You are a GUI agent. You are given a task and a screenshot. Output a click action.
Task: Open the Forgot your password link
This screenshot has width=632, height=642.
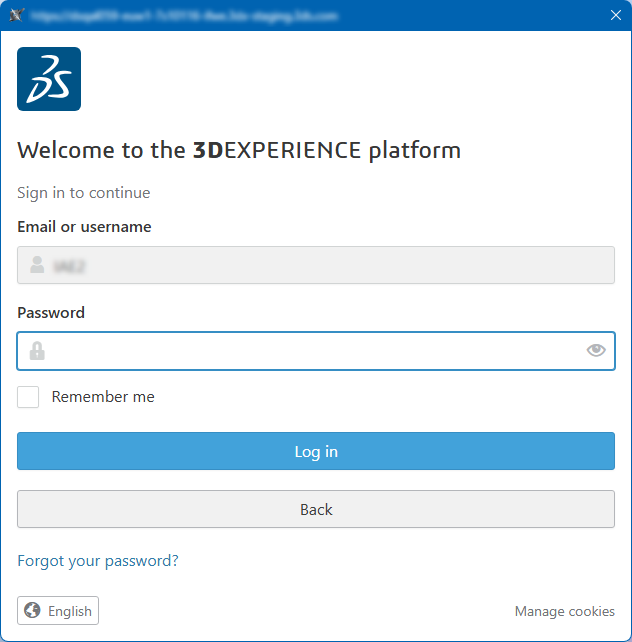[98, 561]
